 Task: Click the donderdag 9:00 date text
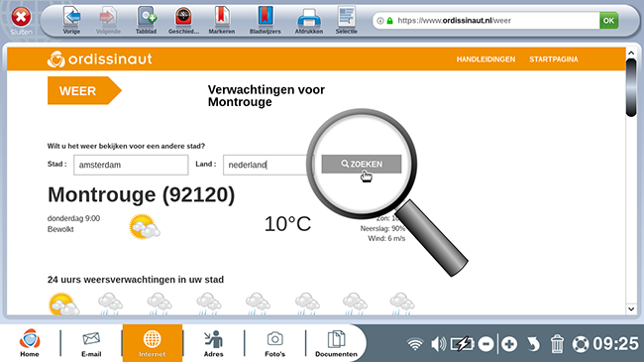(x=73, y=218)
